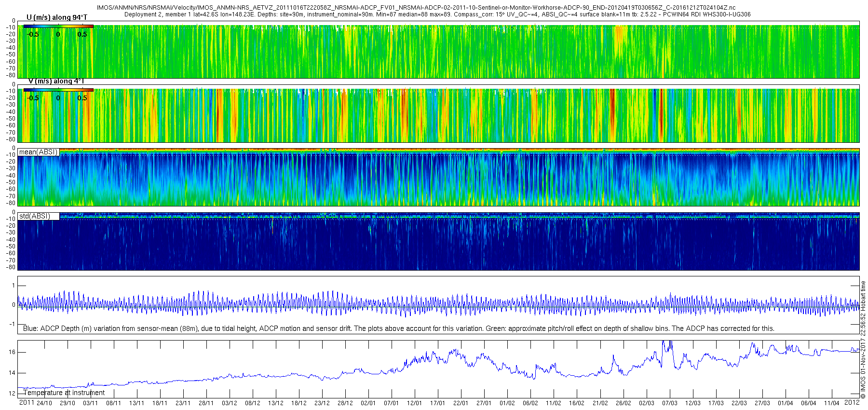
Task: Click the 13/12 date tick label
Action: click(275, 403)
